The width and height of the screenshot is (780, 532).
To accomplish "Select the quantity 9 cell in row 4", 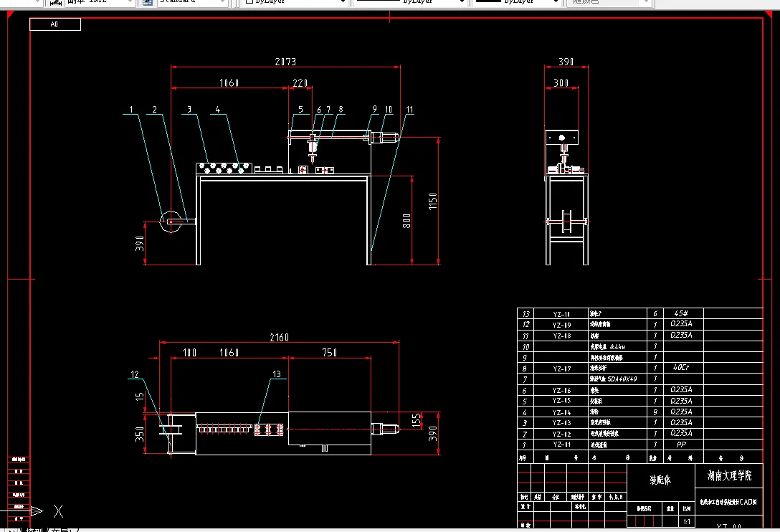I will pos(655,412).
